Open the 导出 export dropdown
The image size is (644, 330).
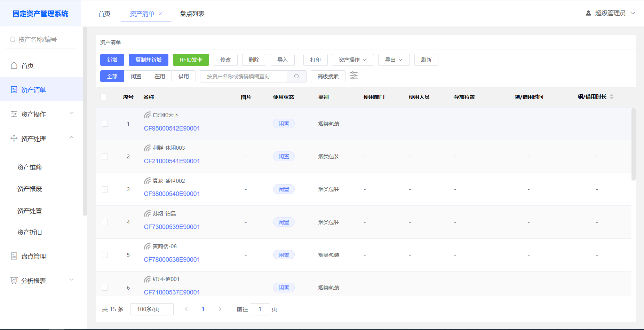pos(394,60)
